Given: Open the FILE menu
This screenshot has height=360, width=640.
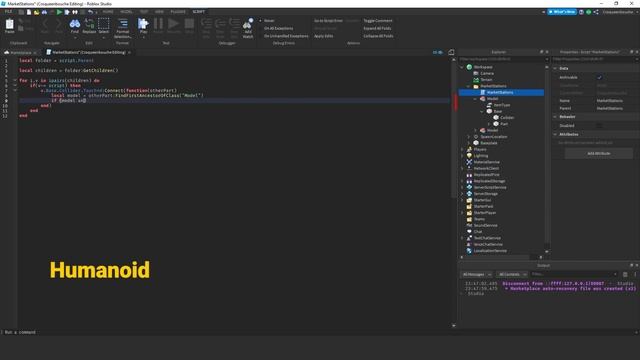Looking at the screenshot, I should coord(8,12).
